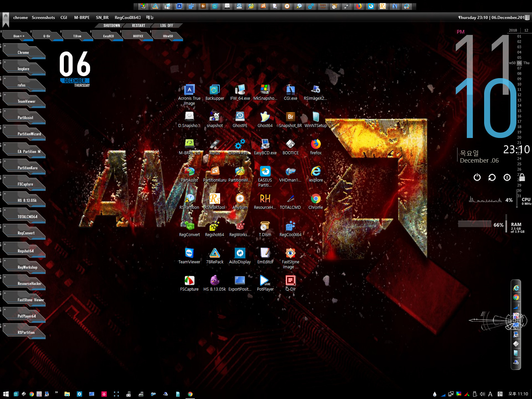532x399 pixels.
Task: Select RegCoolX64 in the top bar
Action: tap(128, 17)
